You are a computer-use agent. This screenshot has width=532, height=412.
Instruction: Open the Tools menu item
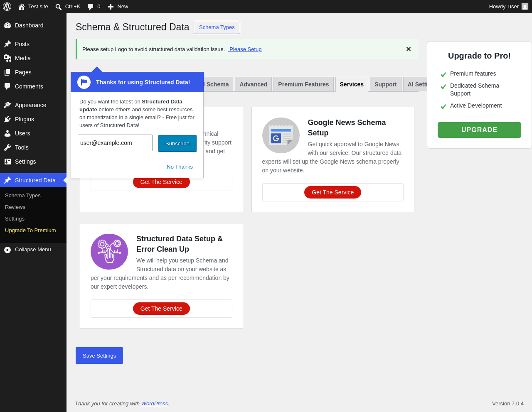pyautogui.click(x=33, y=147)
